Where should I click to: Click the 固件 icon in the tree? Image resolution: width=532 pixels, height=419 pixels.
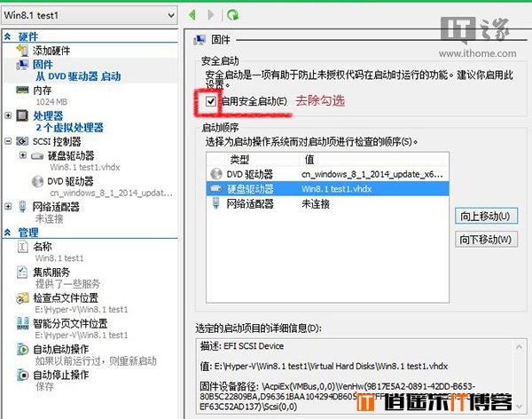click(22, 64)
